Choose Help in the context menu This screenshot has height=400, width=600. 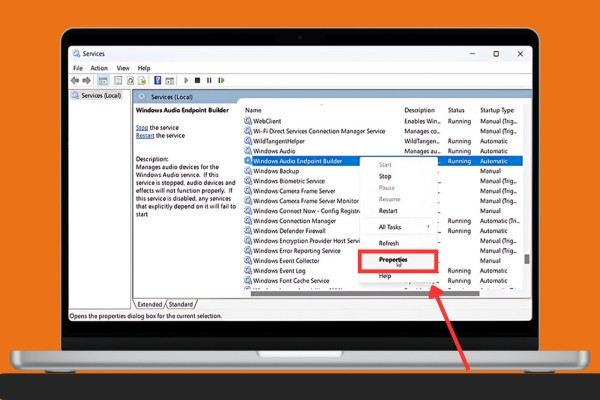click(385, 276)
